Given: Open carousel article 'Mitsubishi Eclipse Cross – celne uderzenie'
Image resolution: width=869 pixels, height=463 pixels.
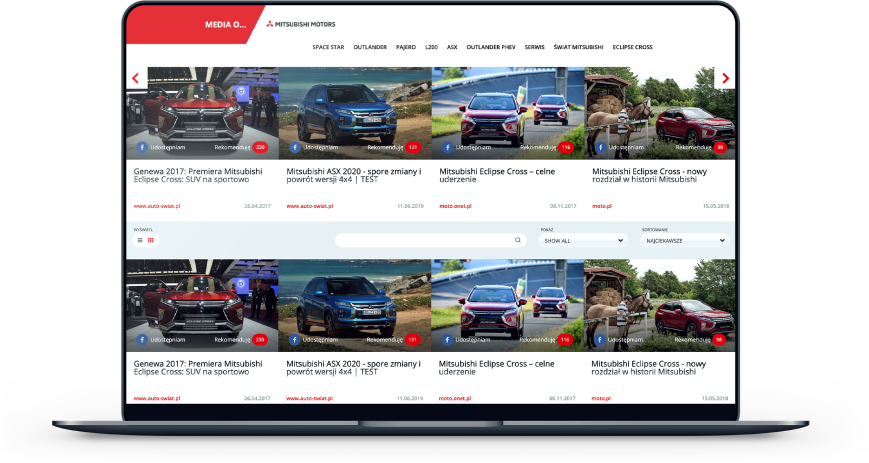Looking at the screenshot, I should (497, 175).
